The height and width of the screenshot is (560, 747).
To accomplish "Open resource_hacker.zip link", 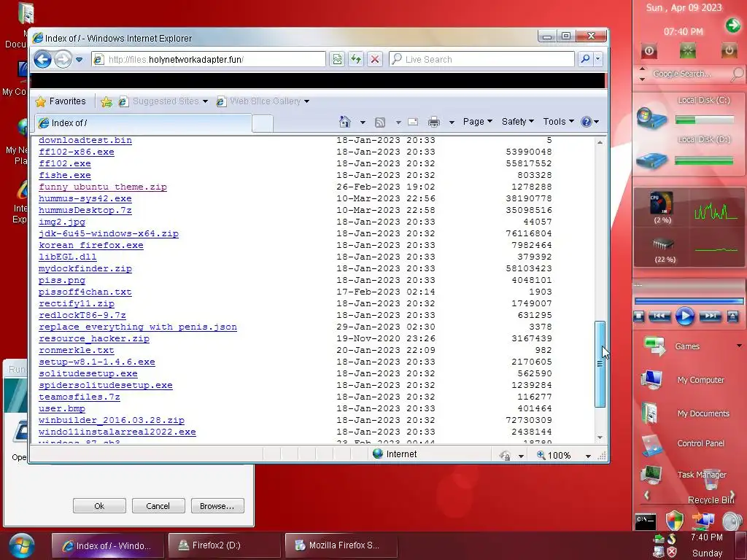I will [94, 338].
